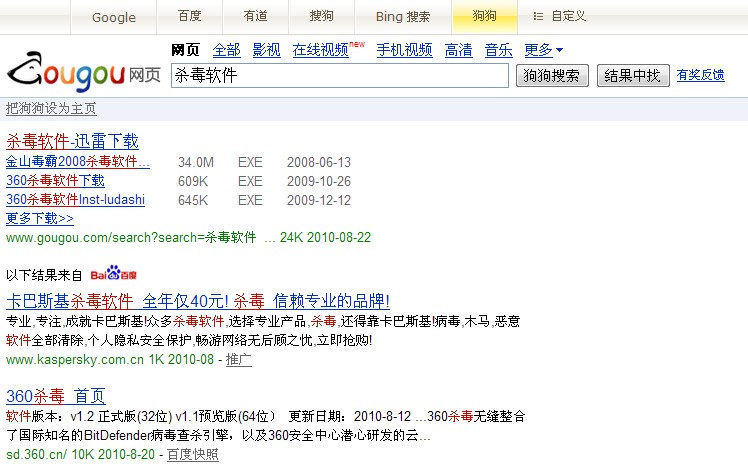The image size is (748, 467).
Task: Select the 狗狗 search tab
Action: (484, 16)
